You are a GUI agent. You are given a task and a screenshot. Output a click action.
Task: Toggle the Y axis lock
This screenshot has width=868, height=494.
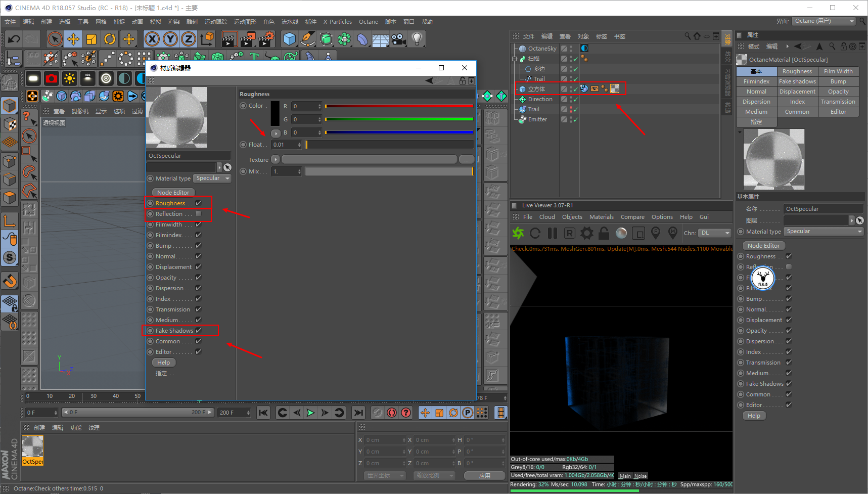click(170, 39)
